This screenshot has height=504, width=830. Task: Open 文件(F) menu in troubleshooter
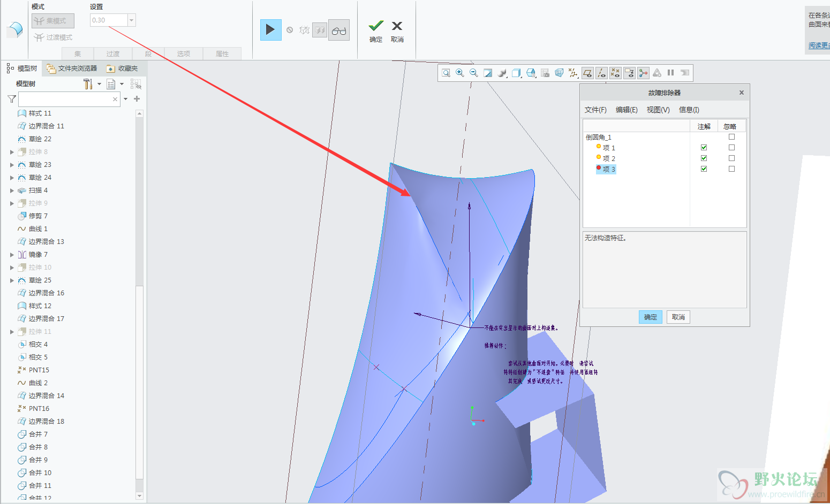pos(595,110)
